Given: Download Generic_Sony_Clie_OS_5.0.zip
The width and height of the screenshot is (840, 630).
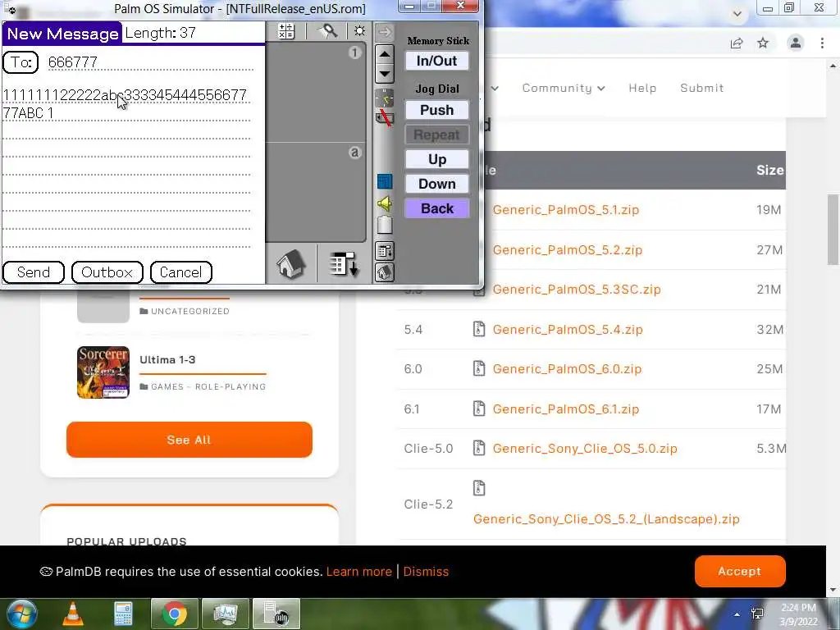Looking at the screenshot, I should coord(585,449).
